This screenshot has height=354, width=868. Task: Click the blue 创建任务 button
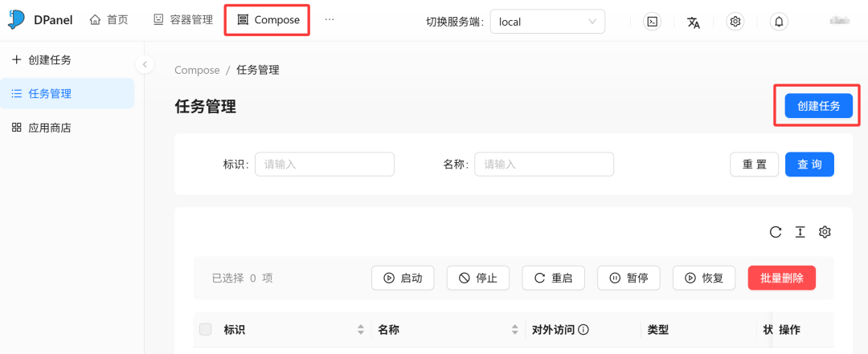[x=818, y=106]
